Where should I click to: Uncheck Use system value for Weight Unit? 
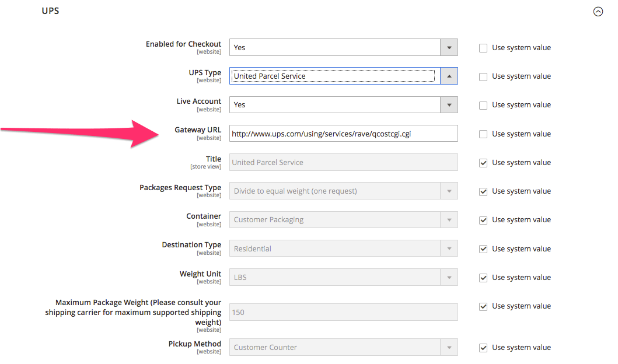click(483, 278)
